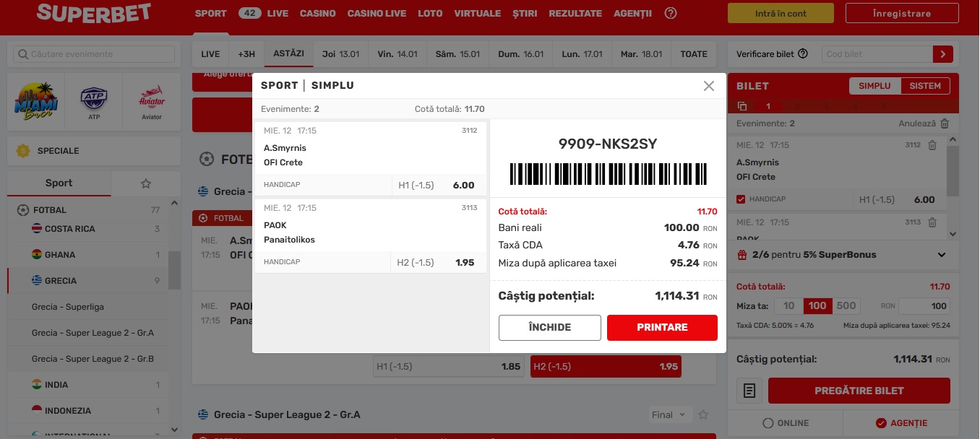Open Grecia - Superliga league link
This screenshot has width=980, height=439.
[x=68, y=307]
